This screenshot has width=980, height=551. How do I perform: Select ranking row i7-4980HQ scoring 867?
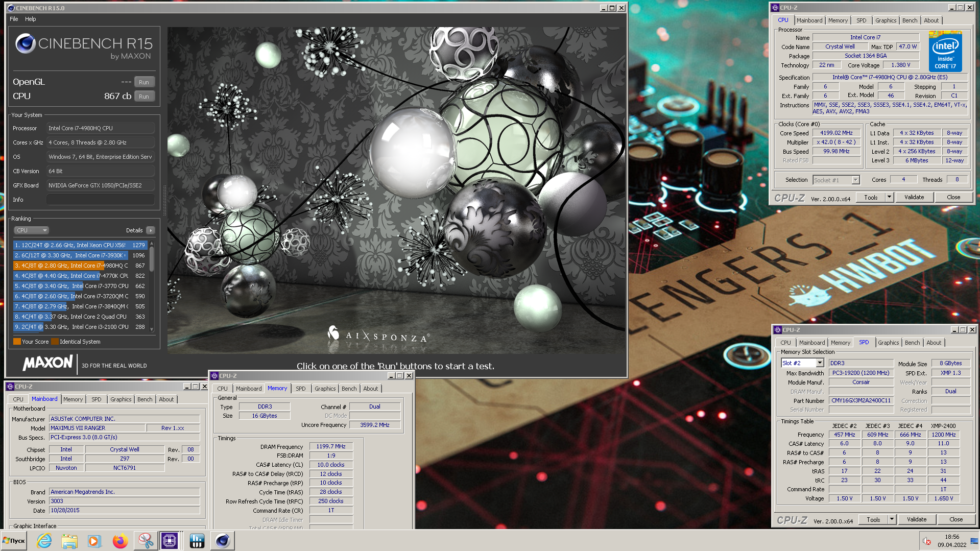point(80,266)
